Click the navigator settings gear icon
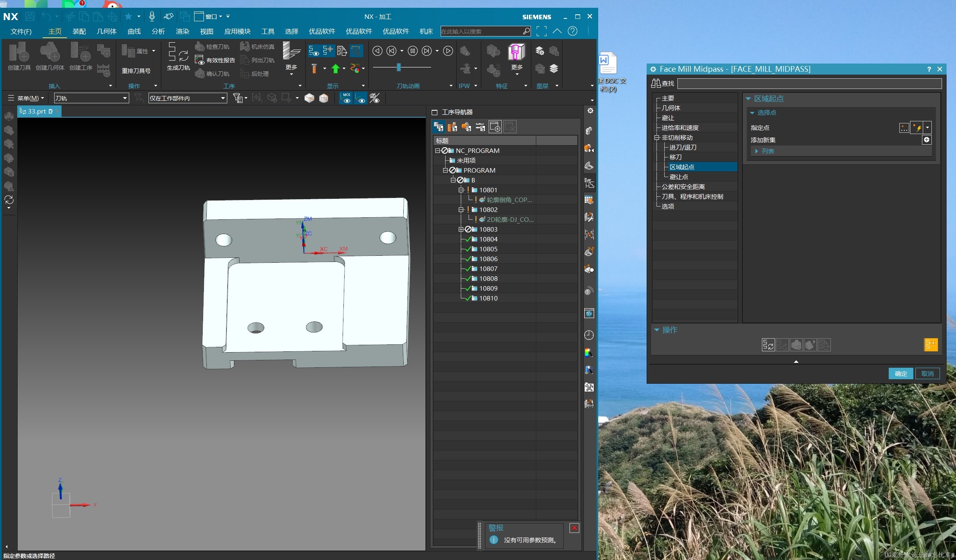Screen dimensions: 956x560 pyautogui.click(x=590, y=111)
